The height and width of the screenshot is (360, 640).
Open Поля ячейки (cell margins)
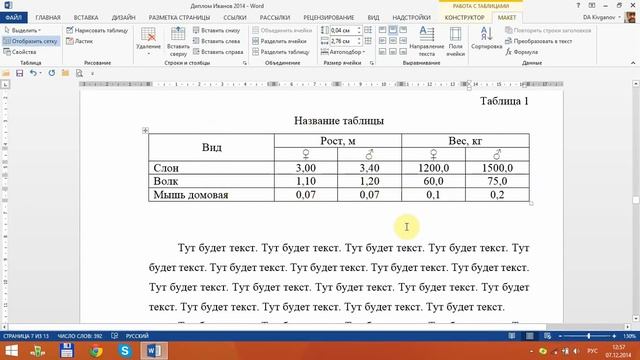[456, 42]
